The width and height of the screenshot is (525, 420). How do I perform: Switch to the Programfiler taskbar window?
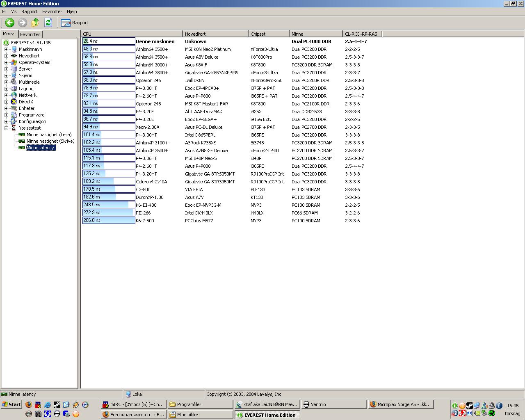click(x=200, y=404)
